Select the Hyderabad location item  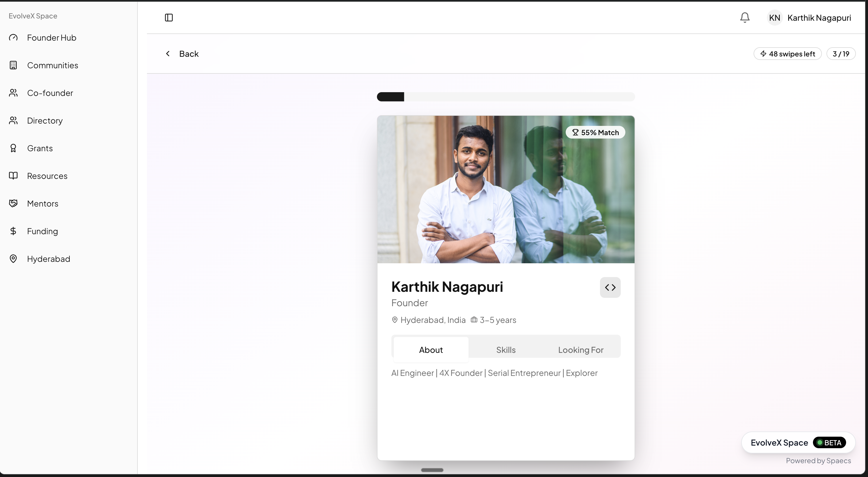coord(48,259)
